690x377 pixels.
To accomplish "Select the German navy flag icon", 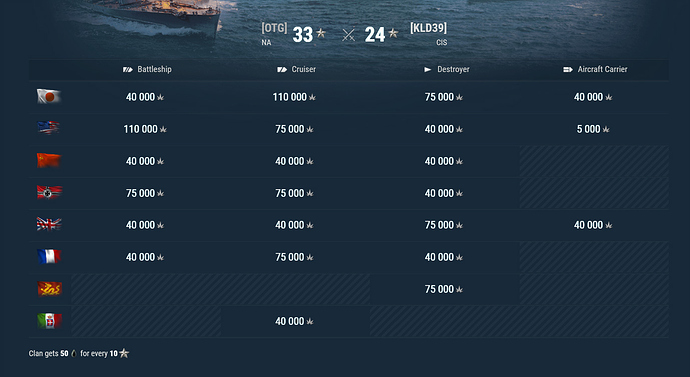I will [x=49, y=192].
